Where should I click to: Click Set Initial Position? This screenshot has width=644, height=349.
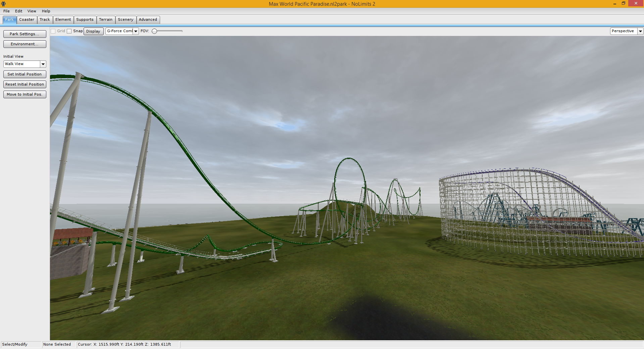(x=24, y=74)
